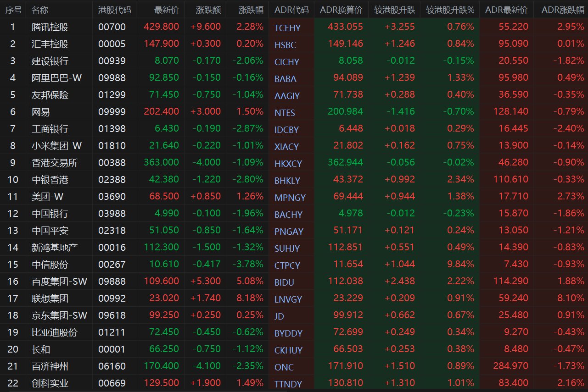Click the stock code 00700
The image size is (588, 392).
(x=112, y=27)
